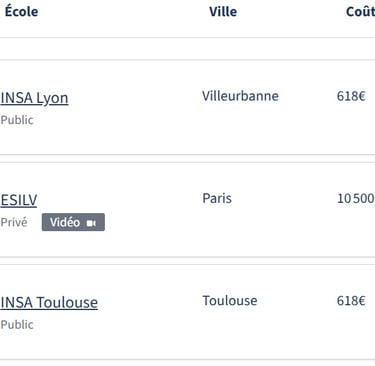Sort by the École column header
The image size is (375, 366).
[x=21, y=11]
